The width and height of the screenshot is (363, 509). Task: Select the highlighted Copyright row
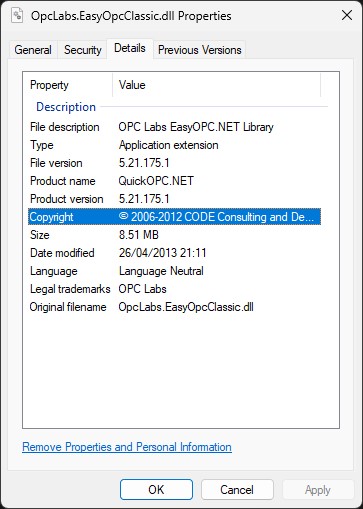[x=174, y=217]
